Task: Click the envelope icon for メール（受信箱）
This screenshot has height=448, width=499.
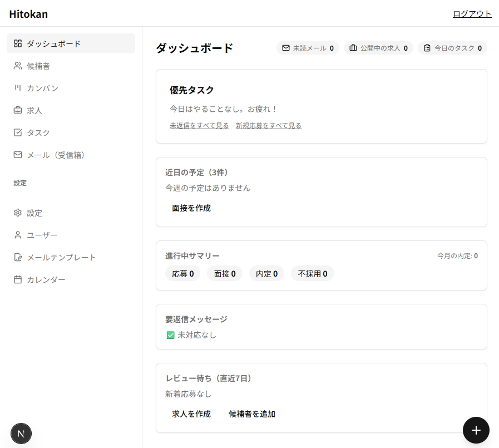Action: tap(18, 155)
